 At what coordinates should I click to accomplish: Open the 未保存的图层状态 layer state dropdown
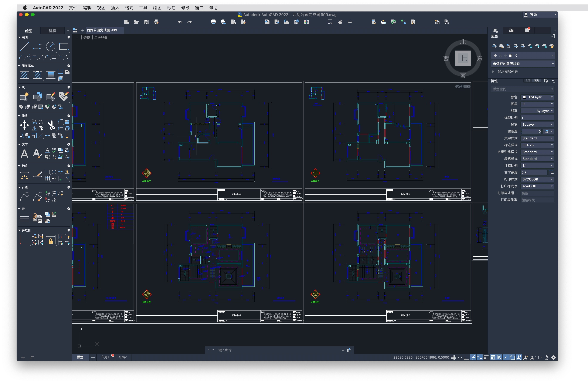523,64
